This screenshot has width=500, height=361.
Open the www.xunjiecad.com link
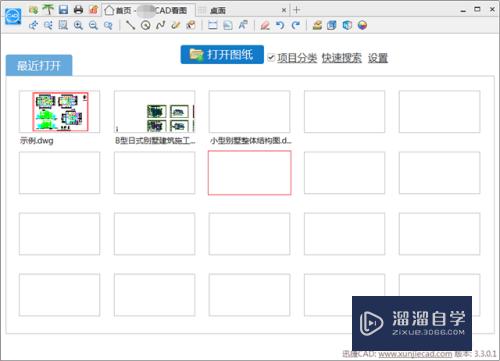coord(415,354)
